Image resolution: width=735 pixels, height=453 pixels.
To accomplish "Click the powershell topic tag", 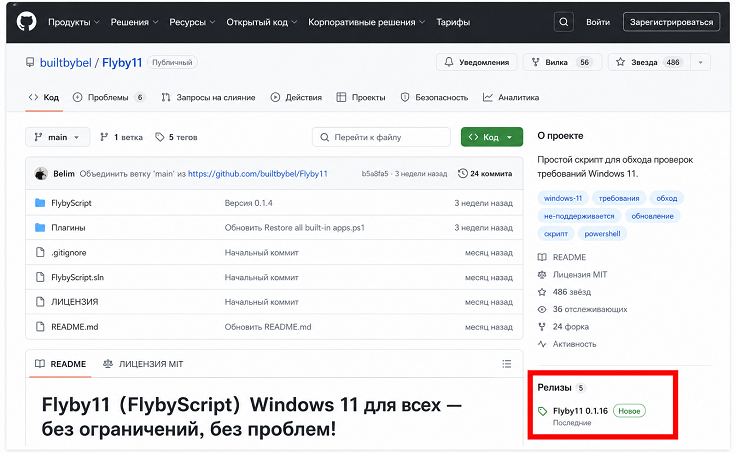I will [x=602, y=234].
